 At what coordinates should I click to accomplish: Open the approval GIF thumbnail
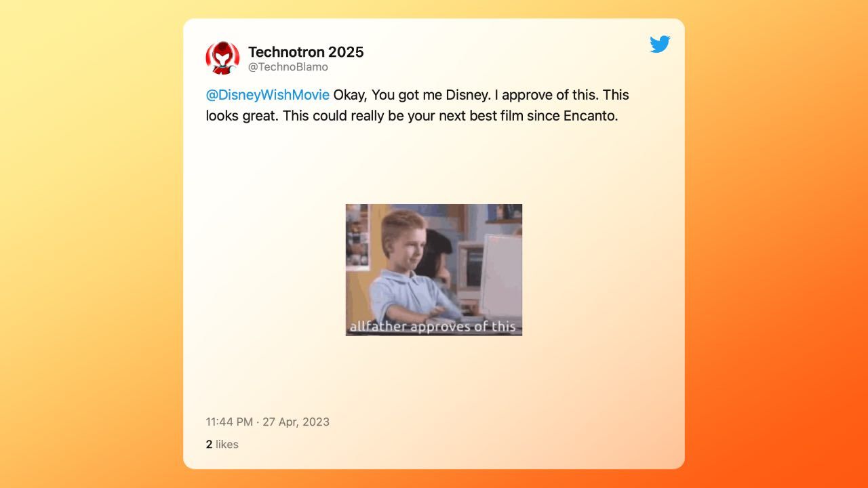click(x=434, y=270)
